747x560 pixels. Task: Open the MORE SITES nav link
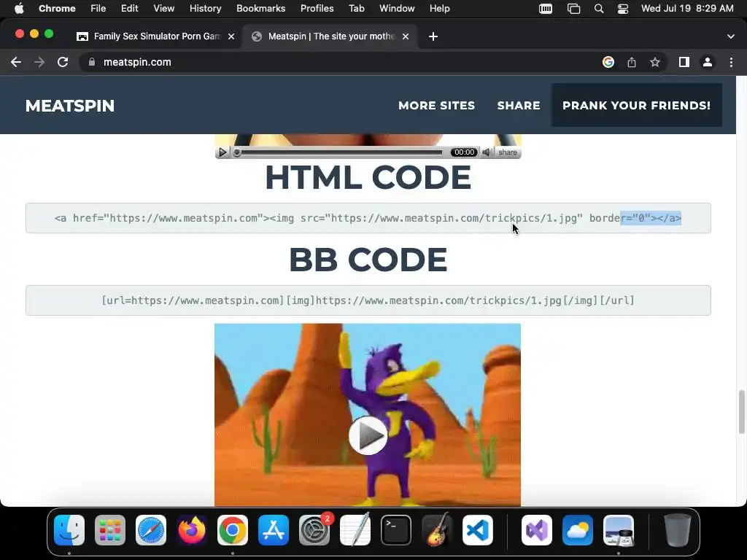[436, 106]
